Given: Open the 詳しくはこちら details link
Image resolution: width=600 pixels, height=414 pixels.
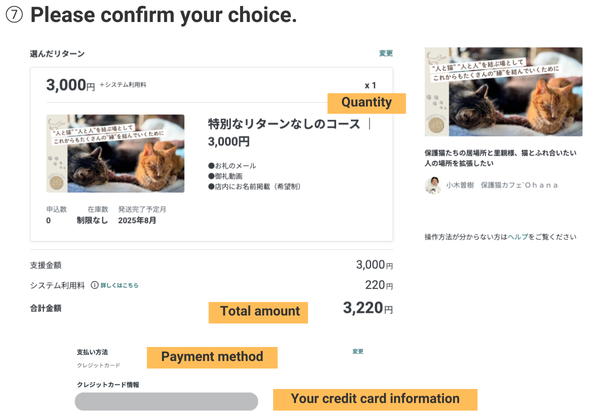Looking at the screenshot, I should [x=120, y=285].
